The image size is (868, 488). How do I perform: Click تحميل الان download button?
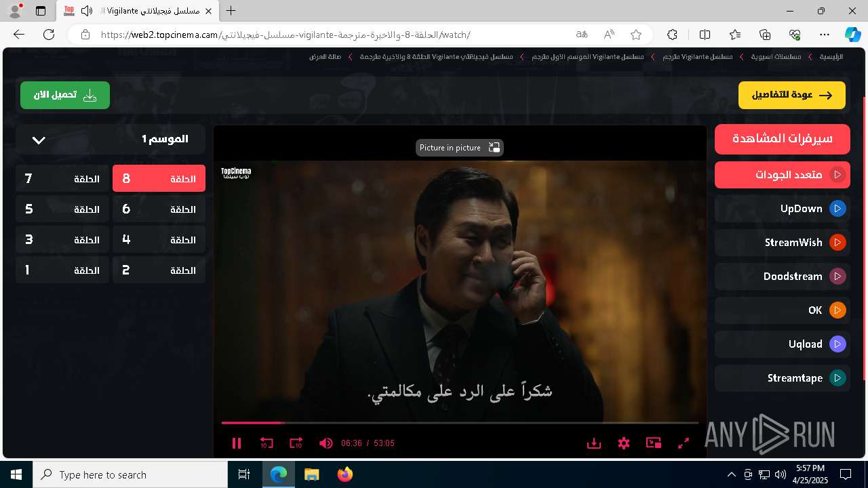coord(65,96)
